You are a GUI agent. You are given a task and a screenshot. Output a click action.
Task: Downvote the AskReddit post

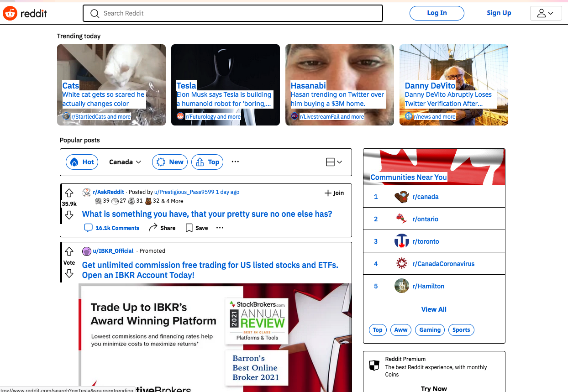[69, 214]
